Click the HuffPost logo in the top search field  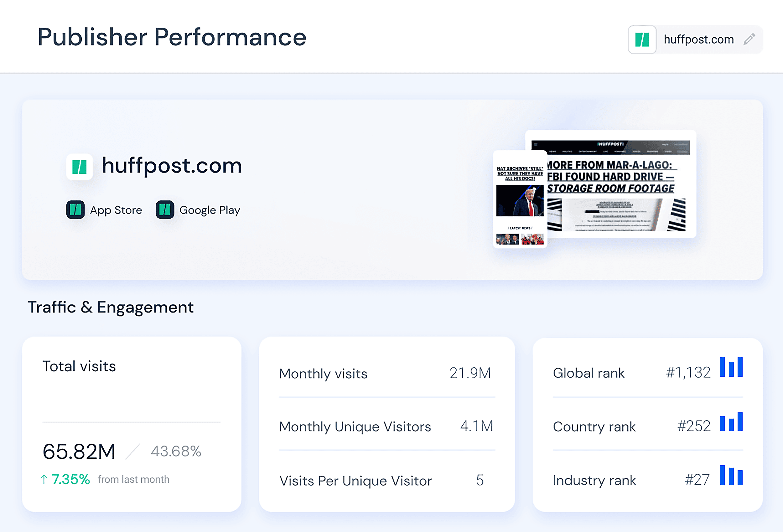(x=642, y=39)
